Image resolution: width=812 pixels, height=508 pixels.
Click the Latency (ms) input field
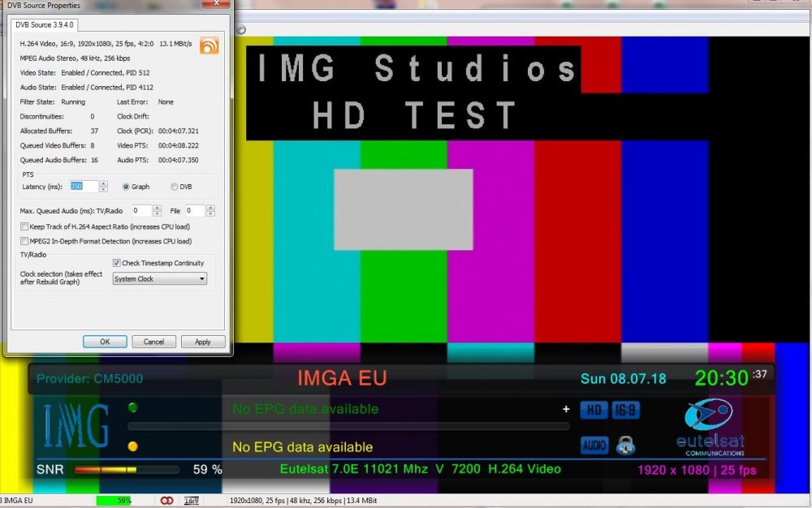point(83,187)
